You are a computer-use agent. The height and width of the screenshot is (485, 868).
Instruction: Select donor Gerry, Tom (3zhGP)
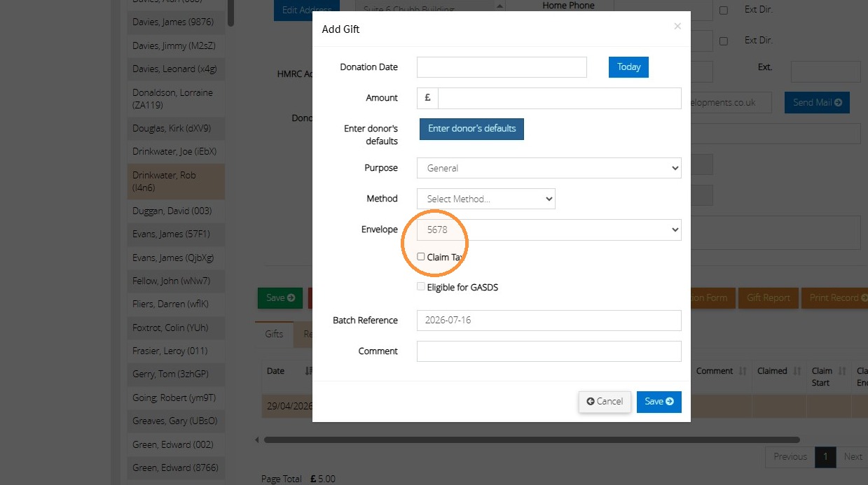click(x=176, y=374)
